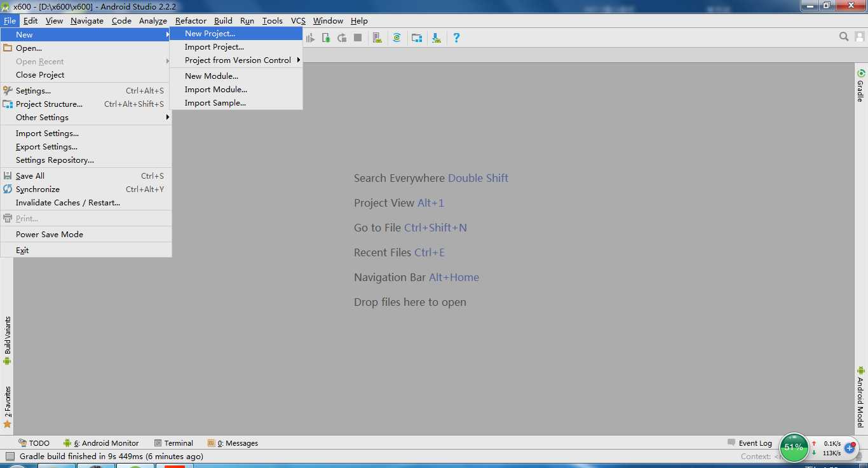Click the search magnifier icon at top right

coord(844,37)
